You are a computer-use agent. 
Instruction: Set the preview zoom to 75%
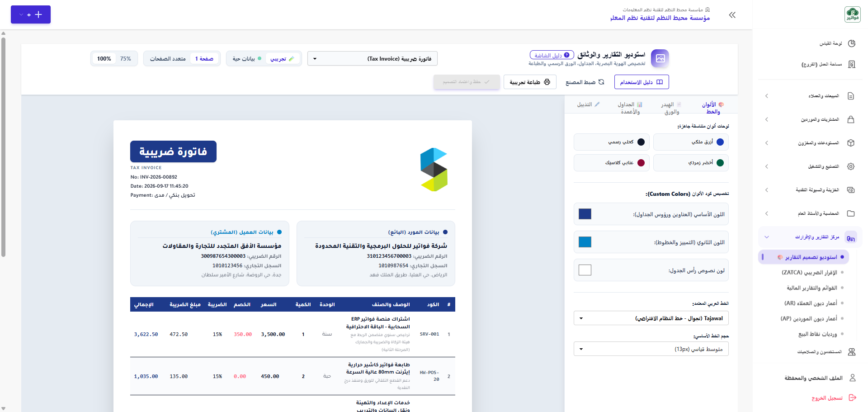126,59
